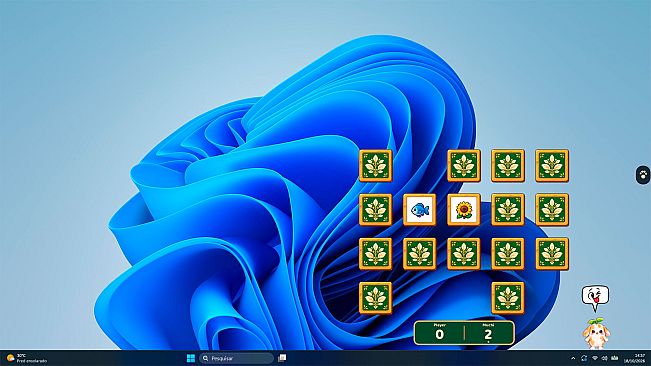Flip the top-left corner memory card
The image size is (651, 366).
[x=375, y=166]
